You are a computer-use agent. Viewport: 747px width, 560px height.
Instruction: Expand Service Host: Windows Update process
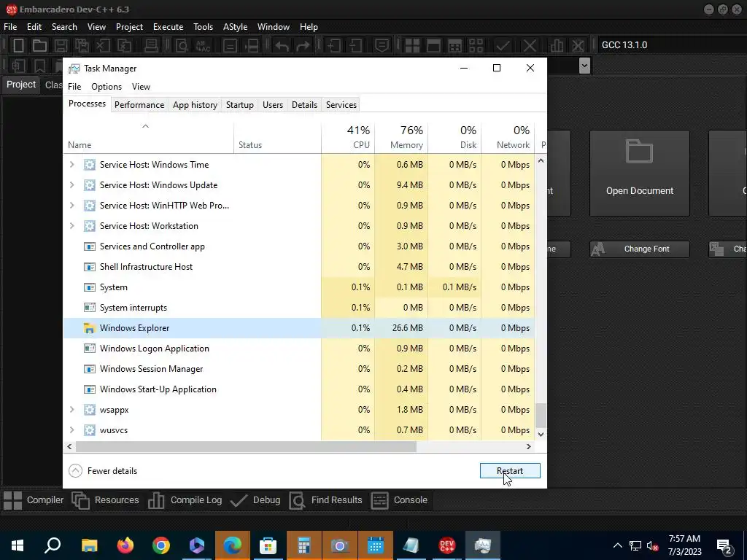[72, 184]
